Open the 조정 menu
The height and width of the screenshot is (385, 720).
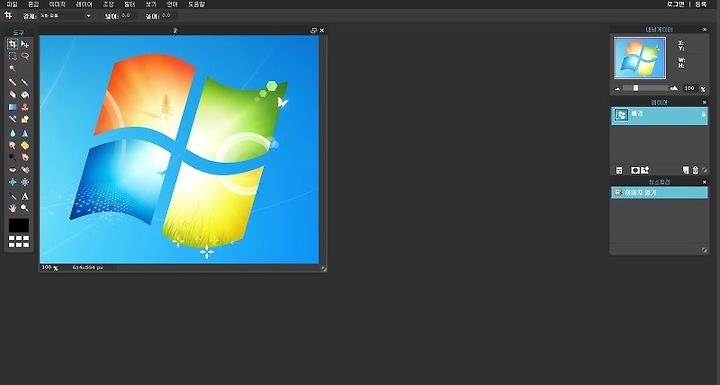coord(108,4)
